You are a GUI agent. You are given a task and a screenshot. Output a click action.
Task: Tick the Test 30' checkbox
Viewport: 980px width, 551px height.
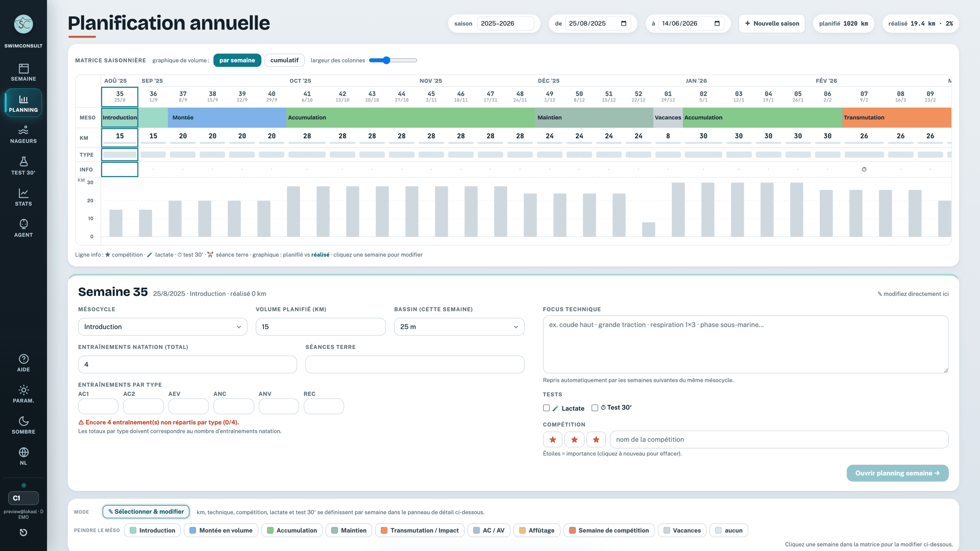point(595,408)
